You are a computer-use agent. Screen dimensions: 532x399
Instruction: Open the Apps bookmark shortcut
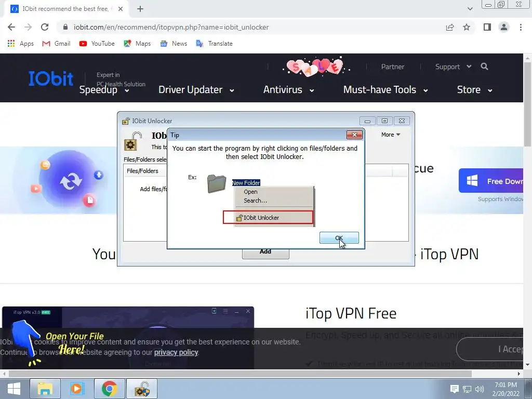click(x=20, y=44)
